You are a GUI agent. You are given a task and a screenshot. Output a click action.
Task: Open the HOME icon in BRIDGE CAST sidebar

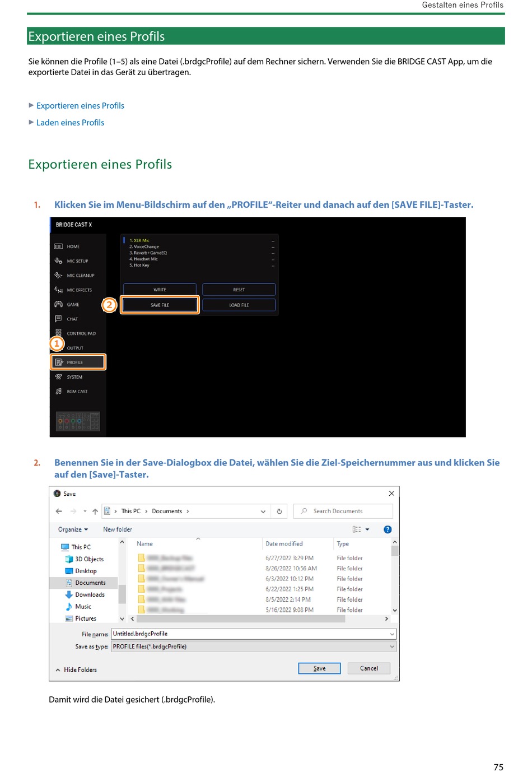[58, 247]
